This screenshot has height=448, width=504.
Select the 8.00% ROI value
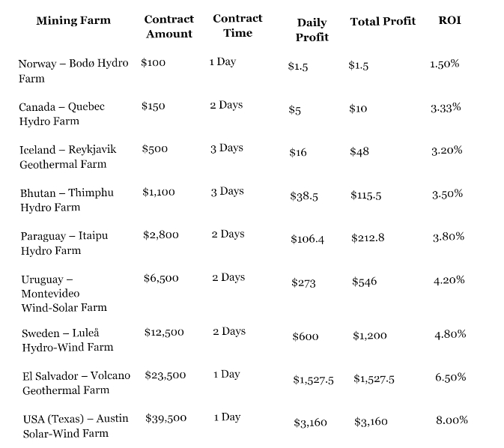click(x=452, y=420)
